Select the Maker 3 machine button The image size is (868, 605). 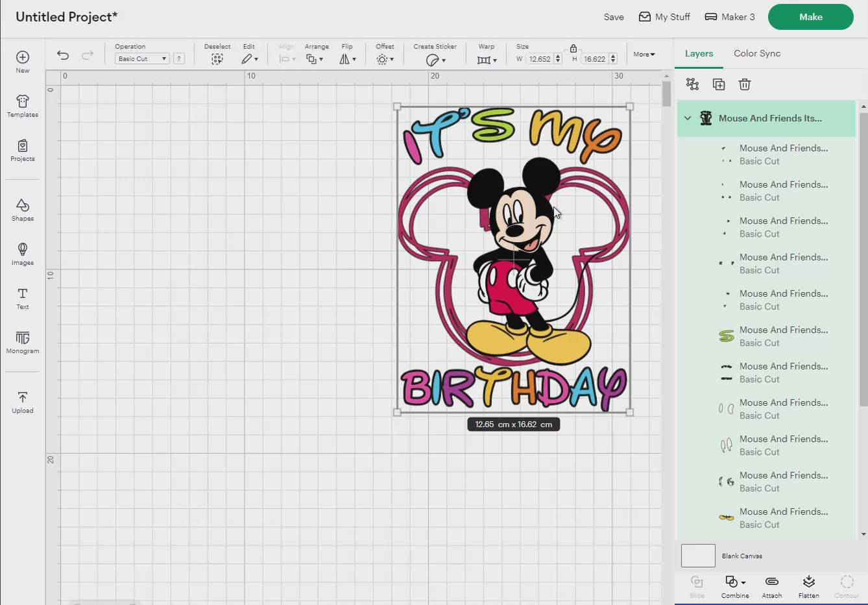[x=730, y=17]
